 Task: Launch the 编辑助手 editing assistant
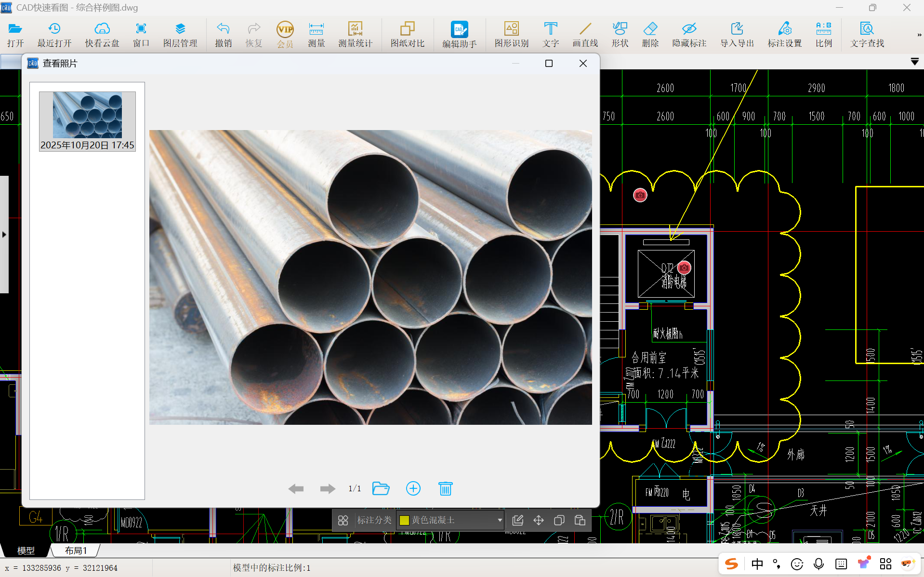(460, 35)
